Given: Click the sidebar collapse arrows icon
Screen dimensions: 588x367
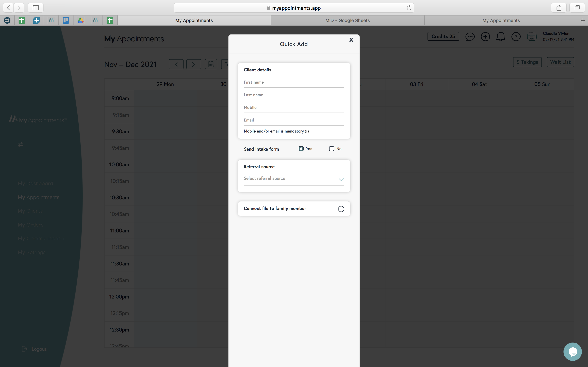Looking at the screenshot, I should point(20,144).
